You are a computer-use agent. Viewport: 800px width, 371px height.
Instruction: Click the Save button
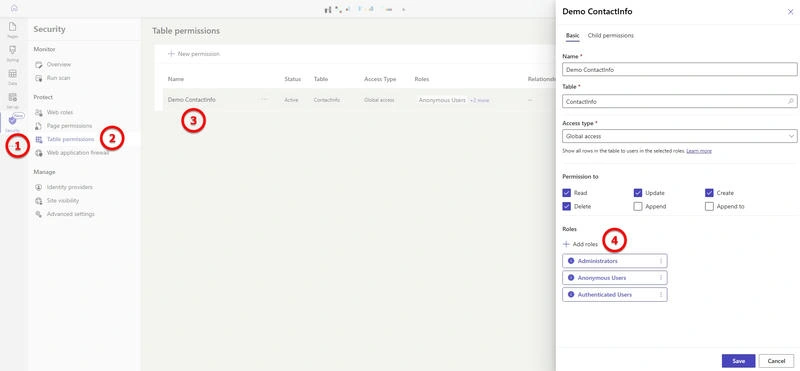pyautogui.click(x=738, y=361)
